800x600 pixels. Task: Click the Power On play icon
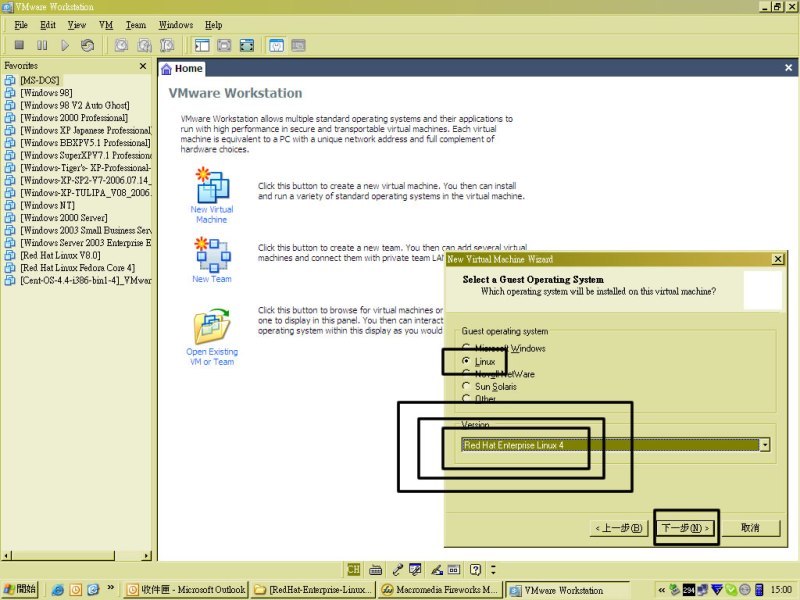tap(65, 45)
